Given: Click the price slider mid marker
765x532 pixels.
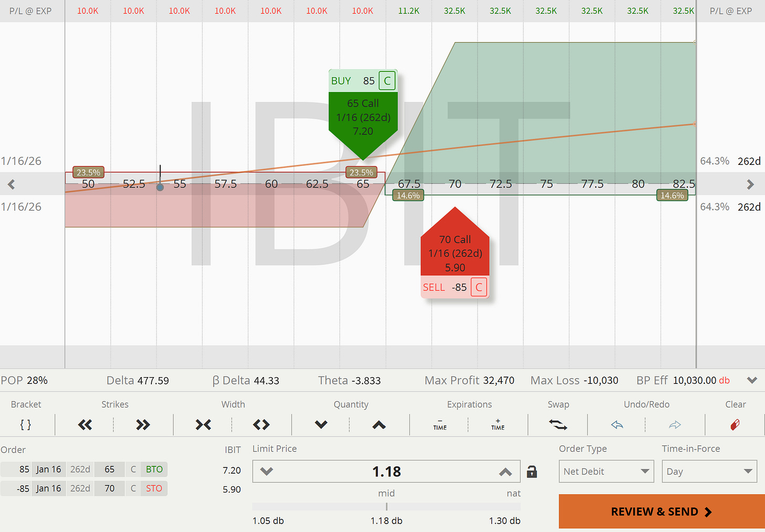Looking at the screenshot, I should point(387,507).
